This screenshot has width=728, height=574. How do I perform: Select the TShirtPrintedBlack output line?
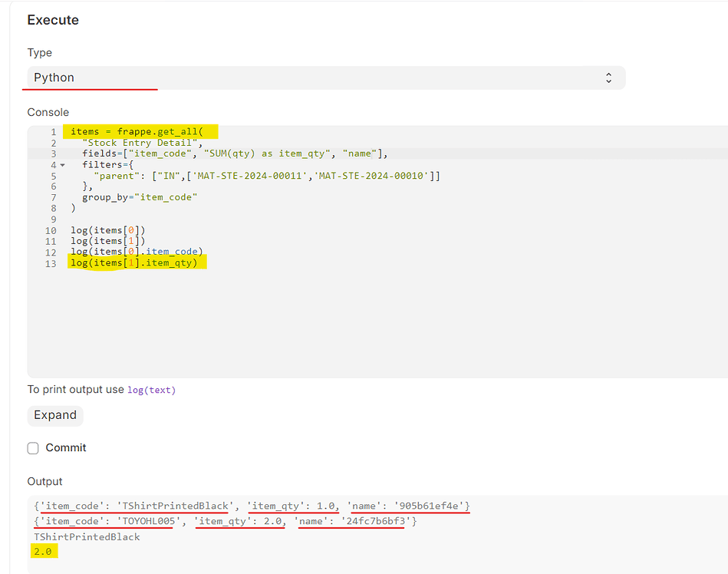coord(87,536)
